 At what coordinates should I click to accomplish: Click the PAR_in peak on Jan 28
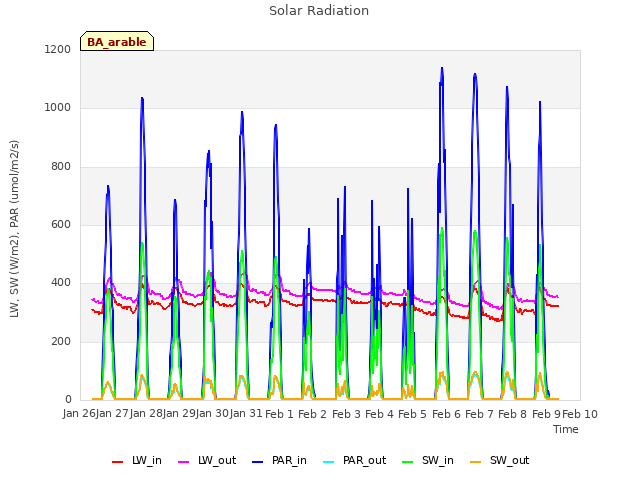[x=142, y=98]
